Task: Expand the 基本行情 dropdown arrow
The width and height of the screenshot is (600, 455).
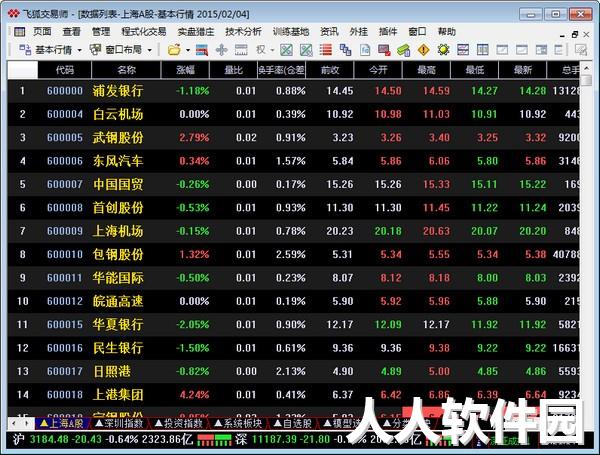Action: click(80, 50)
